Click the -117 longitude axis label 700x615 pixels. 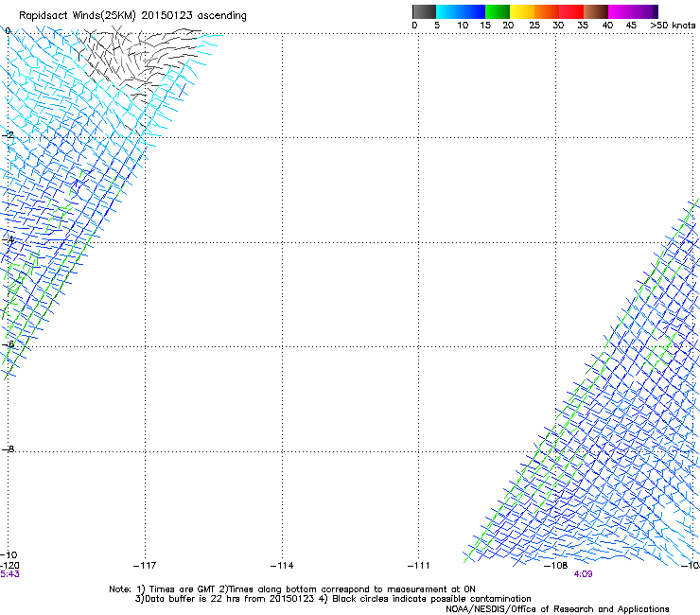point(145,566)
